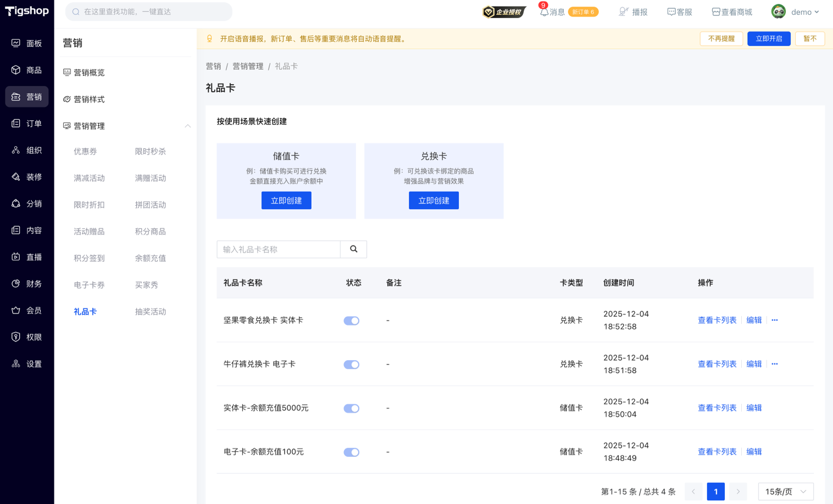The height and width of the screenshot is (504, 833).
Task: Click the 企业授权 enterprise license badge
Action: [504, 12]
